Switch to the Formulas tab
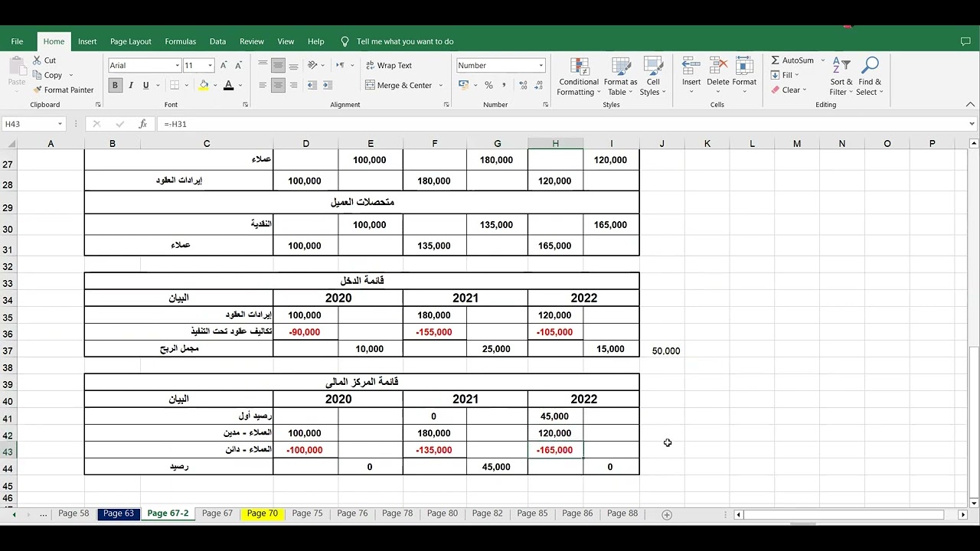This screenshot has height=551, width=980. point(181,41)
